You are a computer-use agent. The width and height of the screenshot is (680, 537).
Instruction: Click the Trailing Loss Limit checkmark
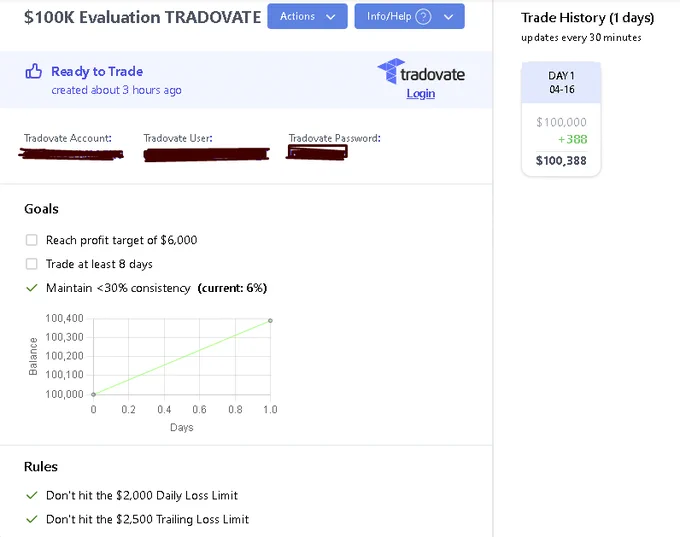[x=32, y=519]
